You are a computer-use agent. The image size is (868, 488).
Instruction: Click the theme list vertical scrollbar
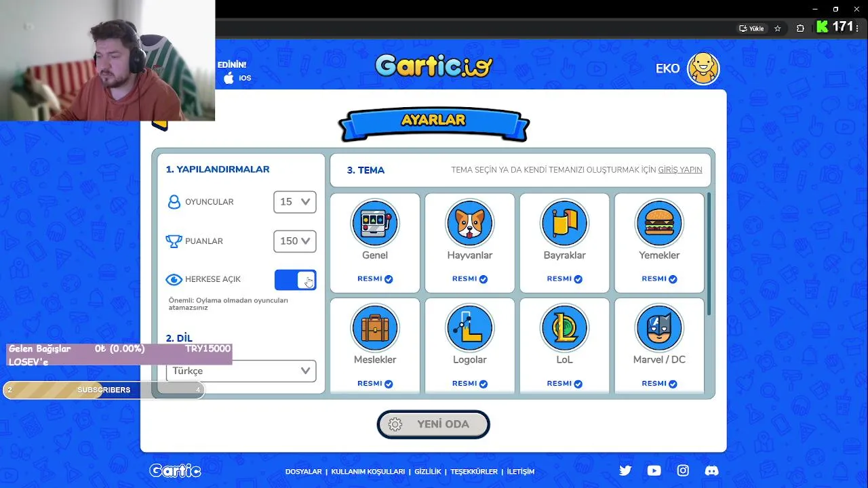[709, 254]
